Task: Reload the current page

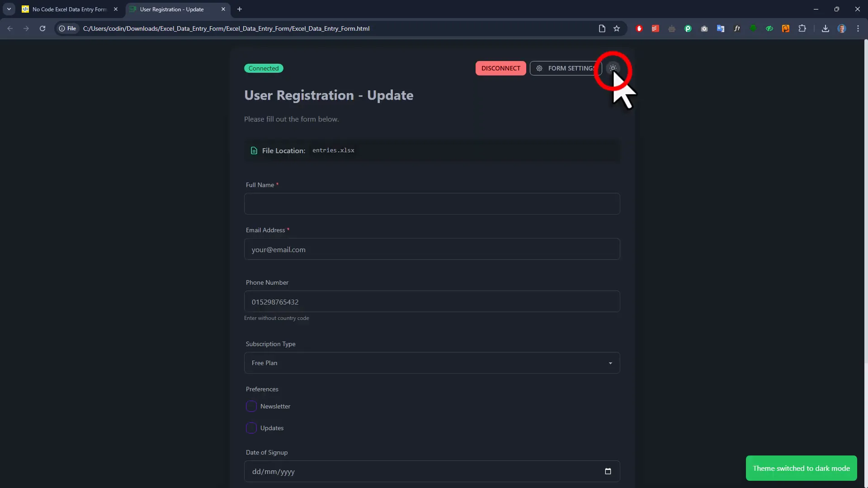Action: click(42, 28)
